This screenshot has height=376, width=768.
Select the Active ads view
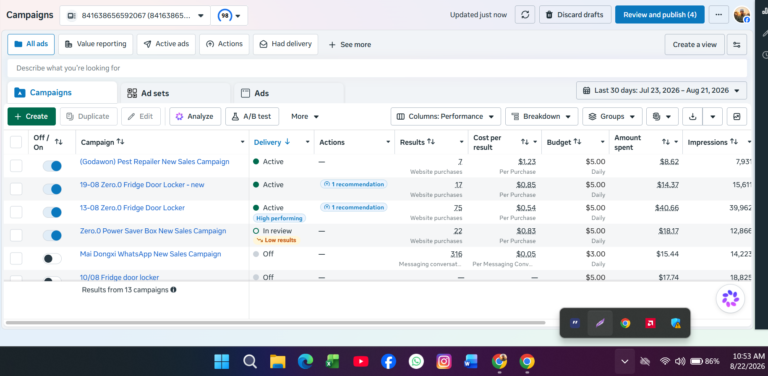(166, 44)
